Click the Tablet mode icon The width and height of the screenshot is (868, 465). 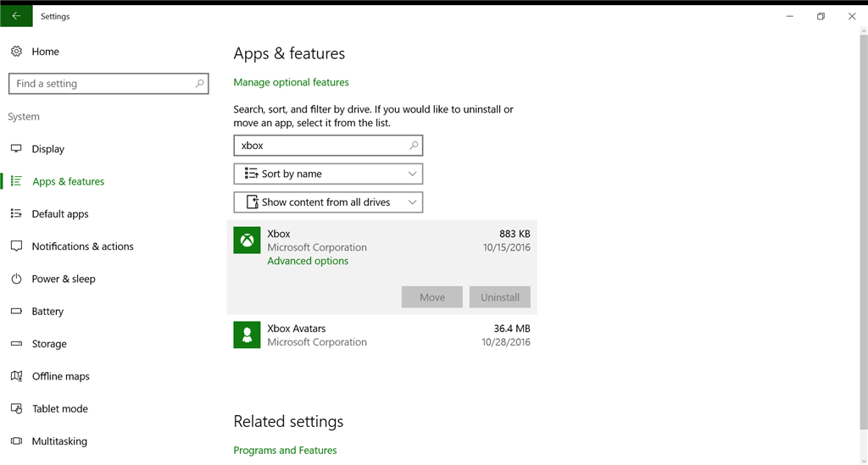tap(17, 408)
